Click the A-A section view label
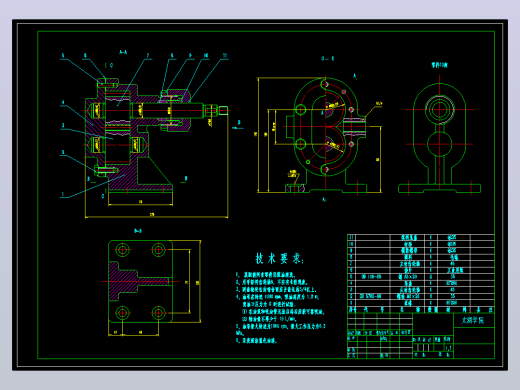The height and width of the screenshot is (390, 520). click(123, 52)
